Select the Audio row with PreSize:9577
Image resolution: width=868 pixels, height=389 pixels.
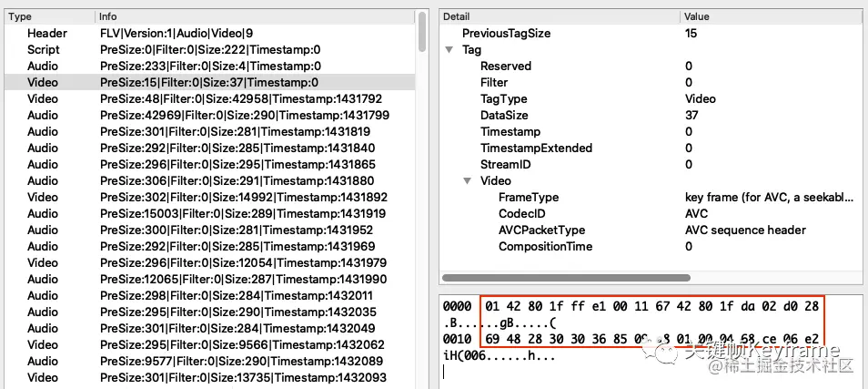pos(210,362)
